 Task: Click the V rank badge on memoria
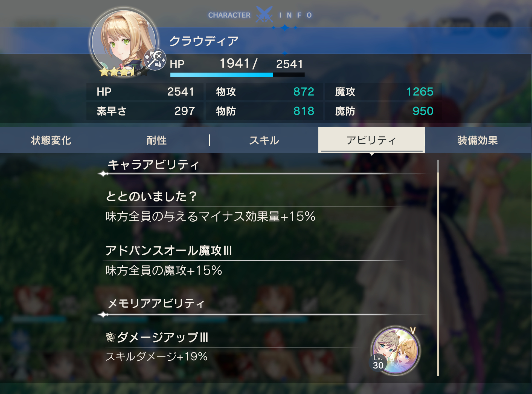413,330
